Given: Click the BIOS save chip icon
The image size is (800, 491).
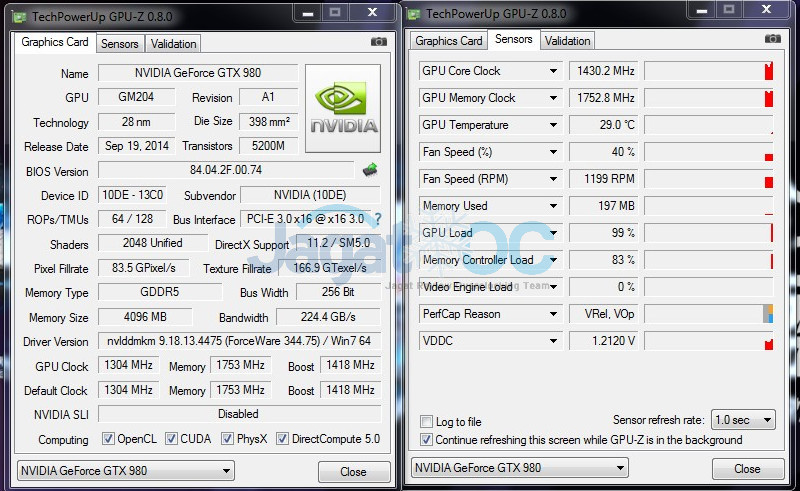Looking at the screenshot, I should pyautogui.click(x=370, y=170).
